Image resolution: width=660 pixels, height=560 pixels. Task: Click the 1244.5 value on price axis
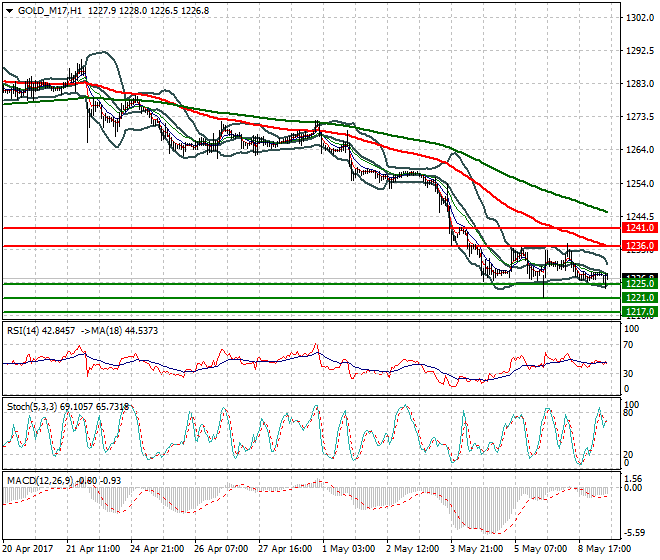coord(640,216)
